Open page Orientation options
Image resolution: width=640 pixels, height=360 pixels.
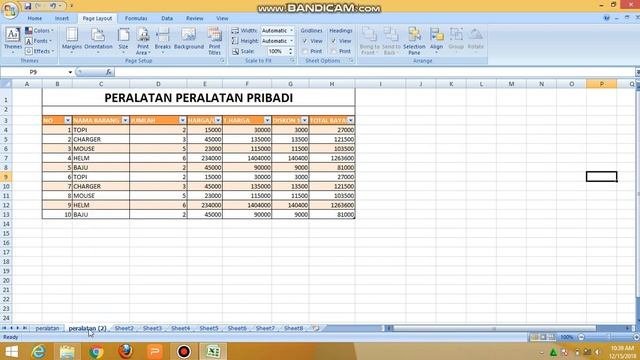click(x=98, y=41)
